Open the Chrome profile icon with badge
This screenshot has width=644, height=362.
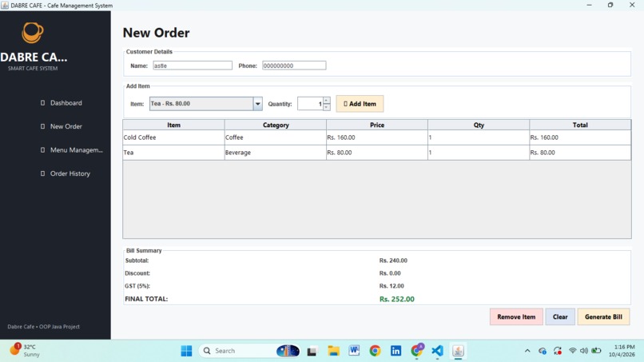tap(417, 350)
